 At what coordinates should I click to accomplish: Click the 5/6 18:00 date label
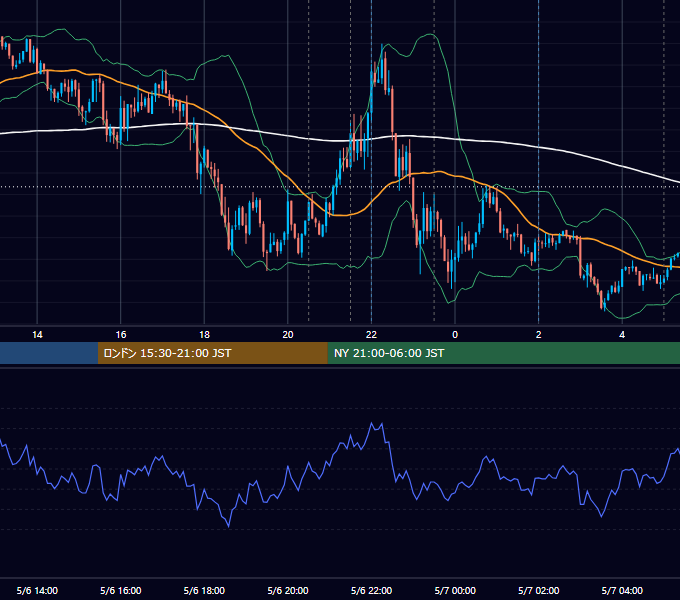pos(204,590)
